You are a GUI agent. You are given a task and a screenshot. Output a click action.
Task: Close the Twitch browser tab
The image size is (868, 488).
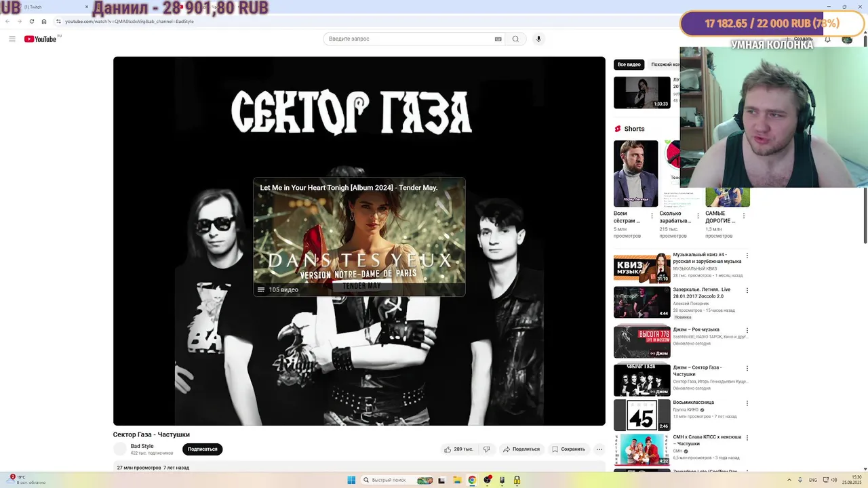87,7
